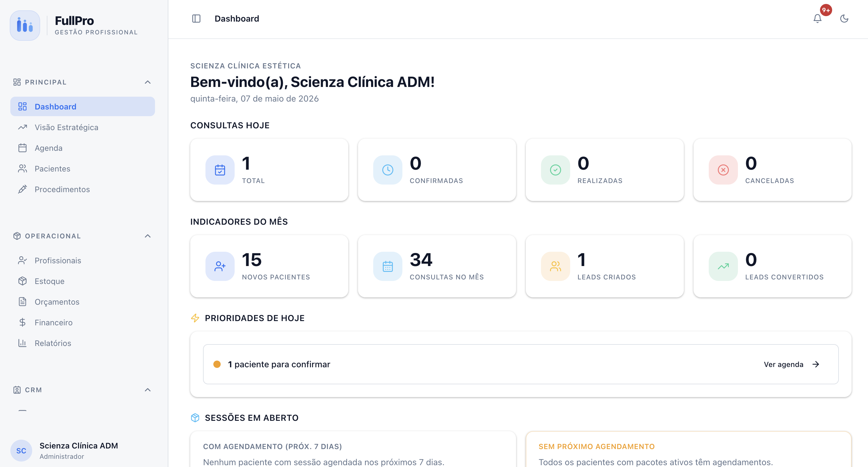Screen dimensions: 868x467
Task: Click the Financeiro dollar icon
Action: pos(22,322)
